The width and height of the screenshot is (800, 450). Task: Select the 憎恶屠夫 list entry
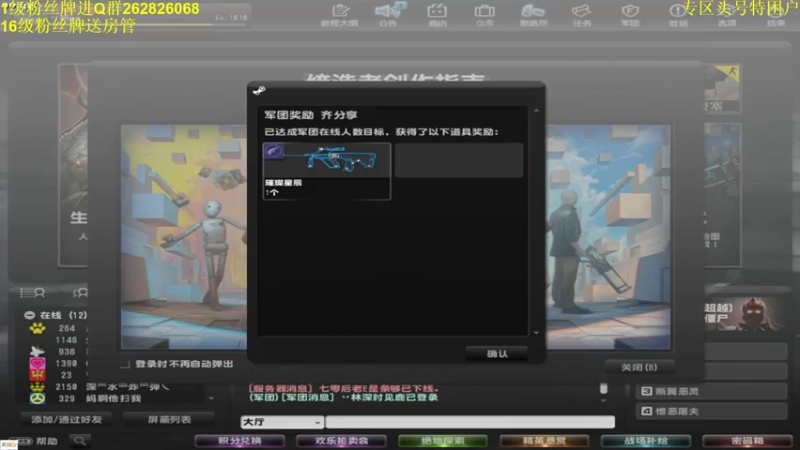pyautogui.click(x=711, y=411)
